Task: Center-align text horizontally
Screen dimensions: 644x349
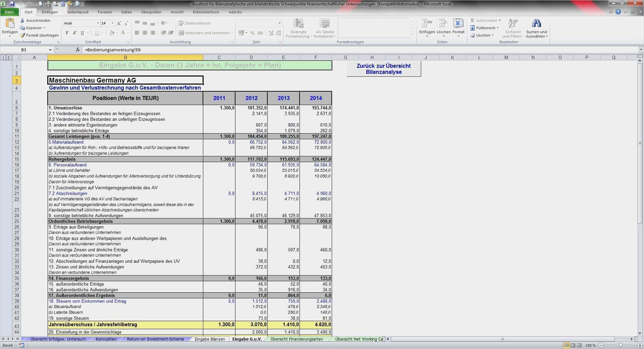Action: [x=145, y=33]
